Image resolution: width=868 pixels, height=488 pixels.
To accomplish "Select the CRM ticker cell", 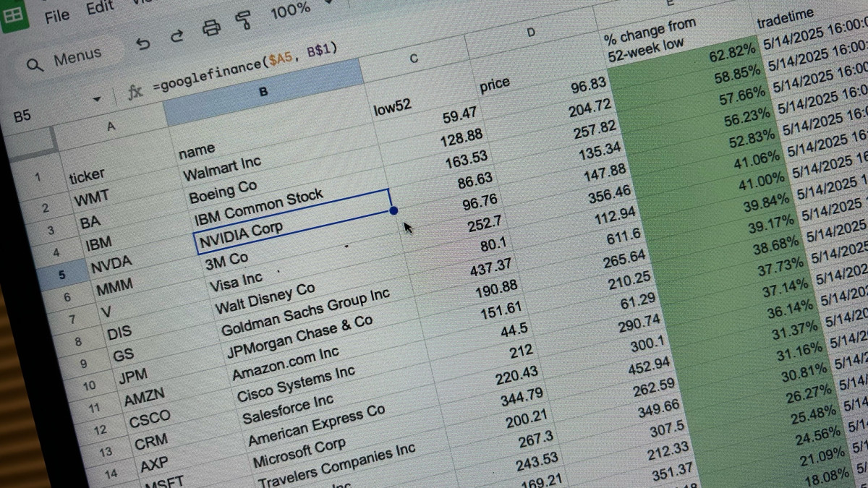I will point(151,442).
